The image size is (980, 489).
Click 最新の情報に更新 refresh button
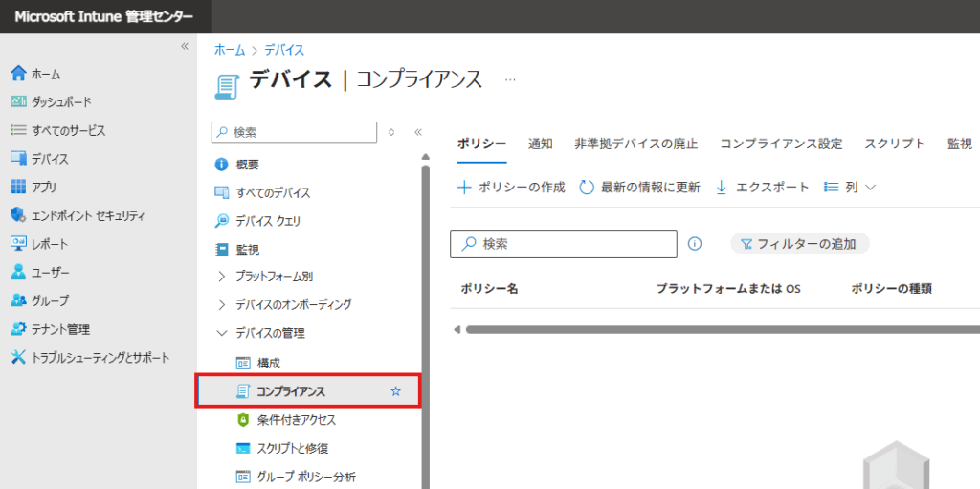coord(640,187)
